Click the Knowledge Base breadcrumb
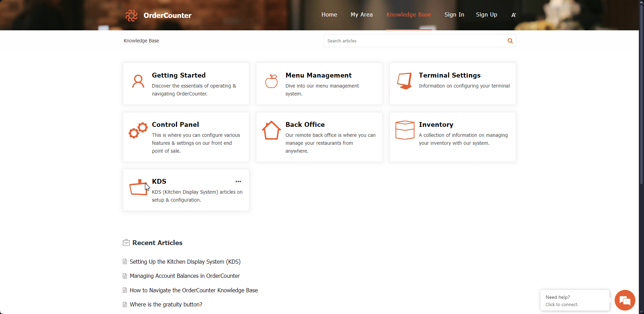 click(142, 41)
